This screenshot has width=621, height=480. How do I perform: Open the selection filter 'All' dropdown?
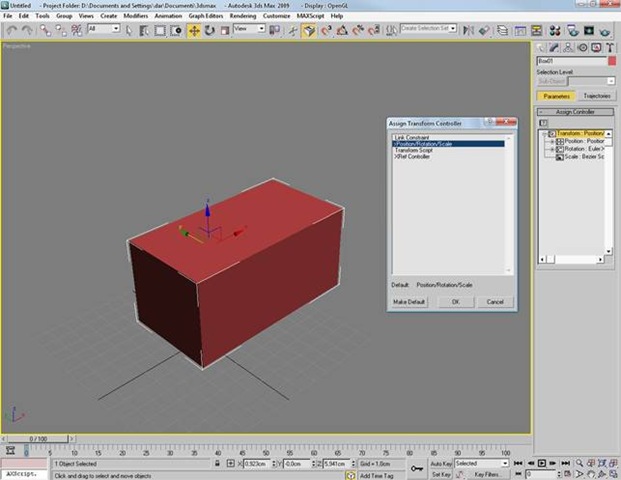103,30
